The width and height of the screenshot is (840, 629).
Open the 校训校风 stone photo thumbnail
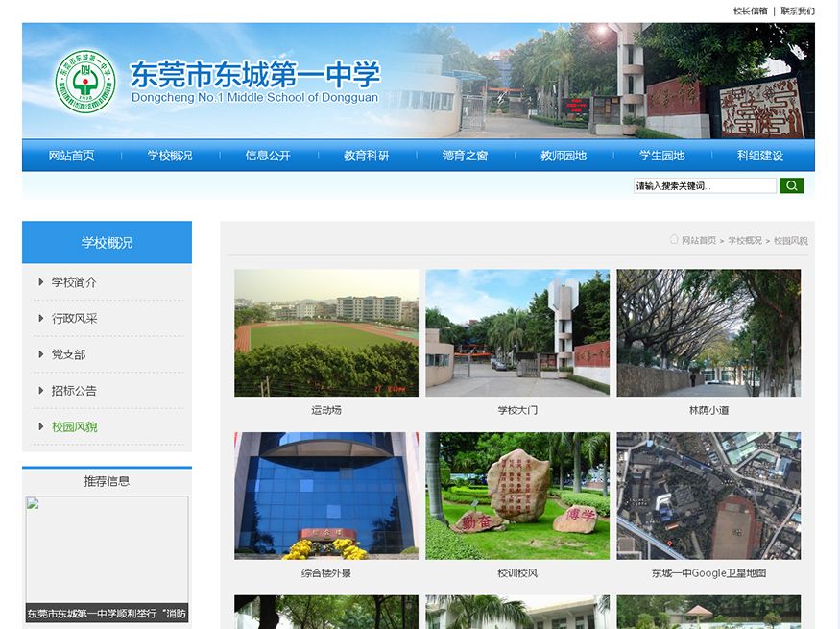517,496
